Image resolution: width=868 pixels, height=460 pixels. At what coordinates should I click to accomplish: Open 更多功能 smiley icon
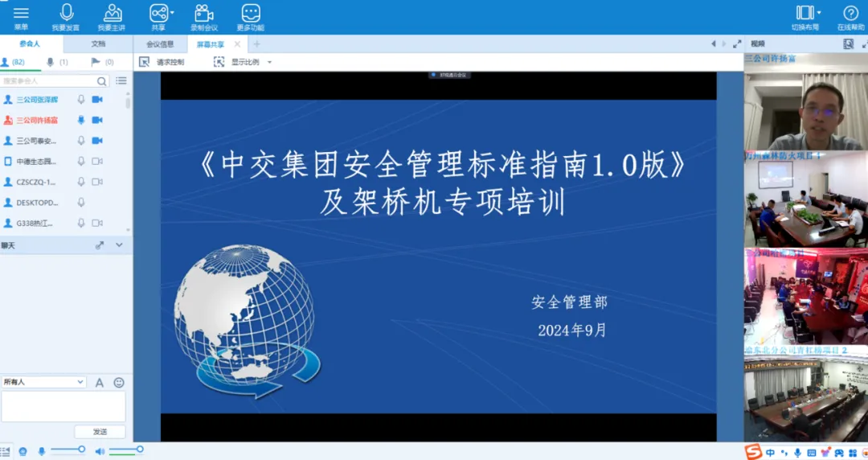(251, 13)
